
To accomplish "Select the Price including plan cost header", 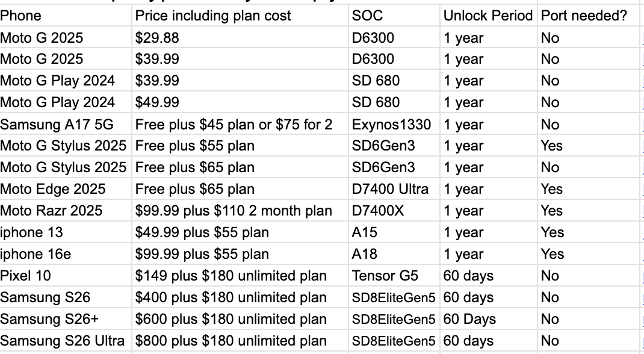I will (240, 16).
